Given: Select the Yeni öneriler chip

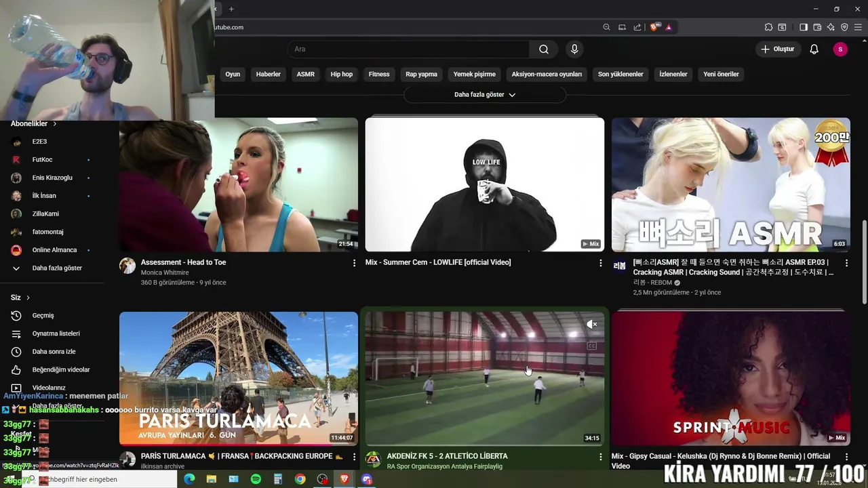Looking at the screenshot, I should 721,74.
